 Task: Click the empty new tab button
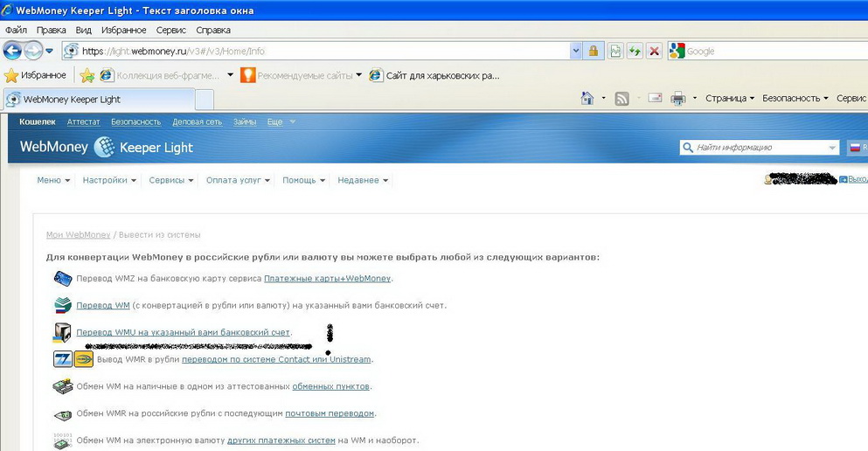point(205,101)
